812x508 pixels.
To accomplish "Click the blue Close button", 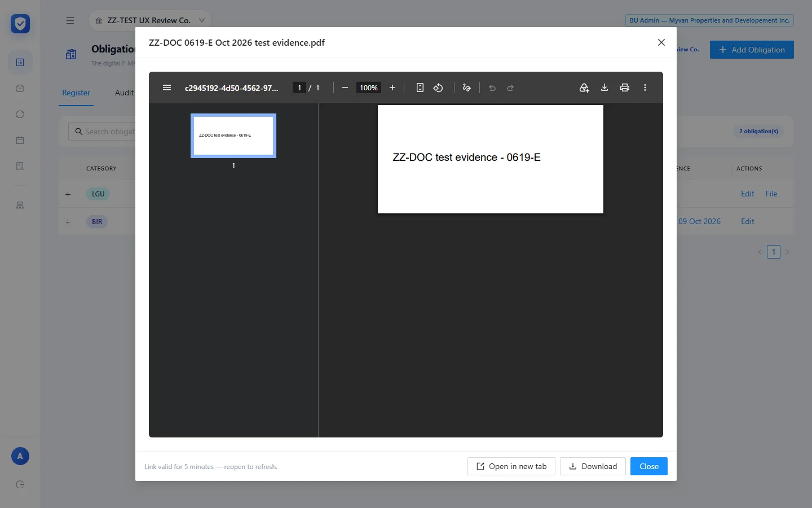I will (x=649, y=466).
